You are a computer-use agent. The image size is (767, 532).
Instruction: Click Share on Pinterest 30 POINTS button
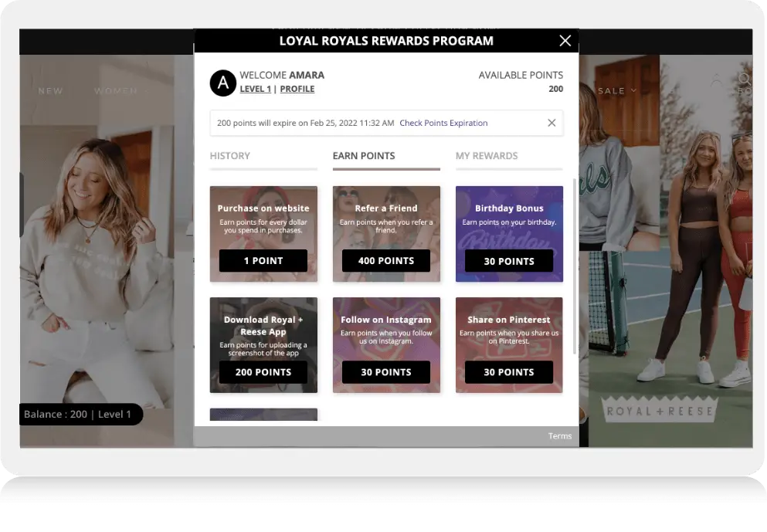[509, 372]
